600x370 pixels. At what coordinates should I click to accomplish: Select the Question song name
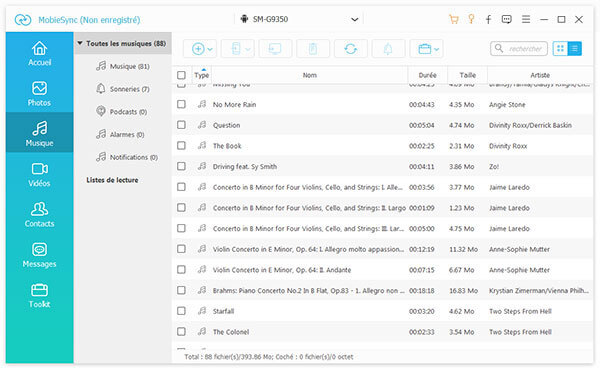(227, 125)
